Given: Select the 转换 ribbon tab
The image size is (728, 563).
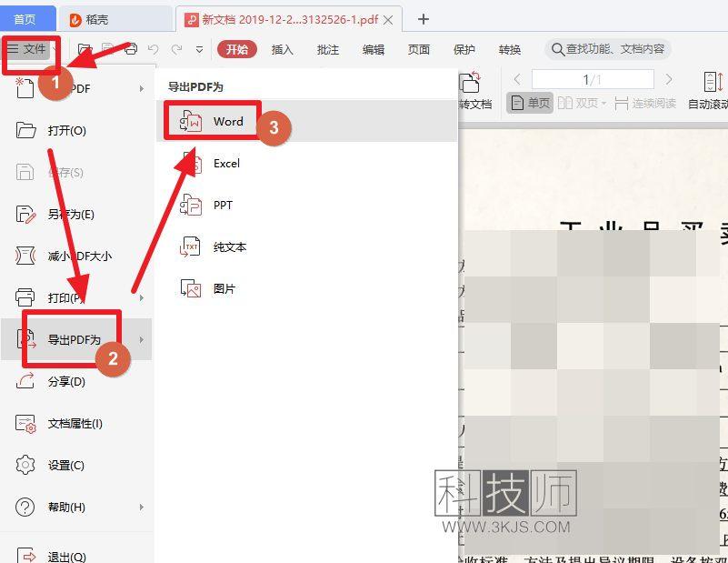Looking at the screenshot, I should pyautogui.click(x=510, y=49).
